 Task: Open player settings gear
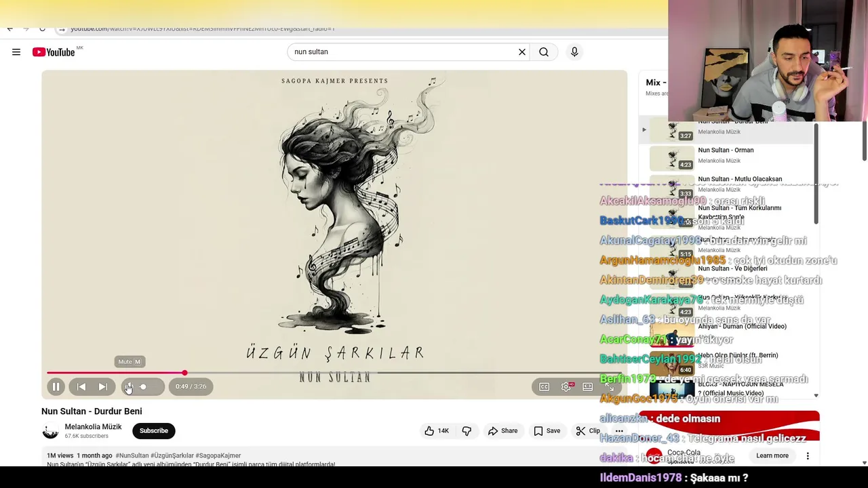566,386
